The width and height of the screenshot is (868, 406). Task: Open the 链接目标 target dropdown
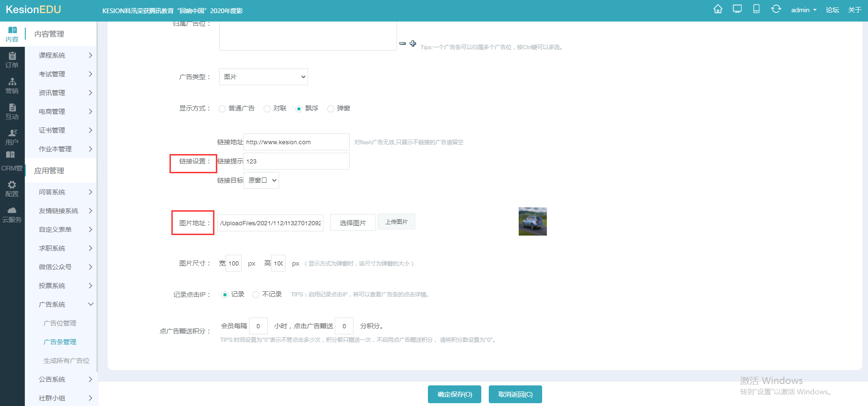click(x=261, y=180)
